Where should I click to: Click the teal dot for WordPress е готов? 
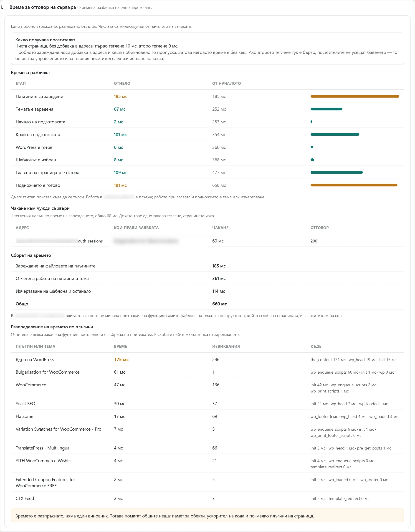coord(312,147)
